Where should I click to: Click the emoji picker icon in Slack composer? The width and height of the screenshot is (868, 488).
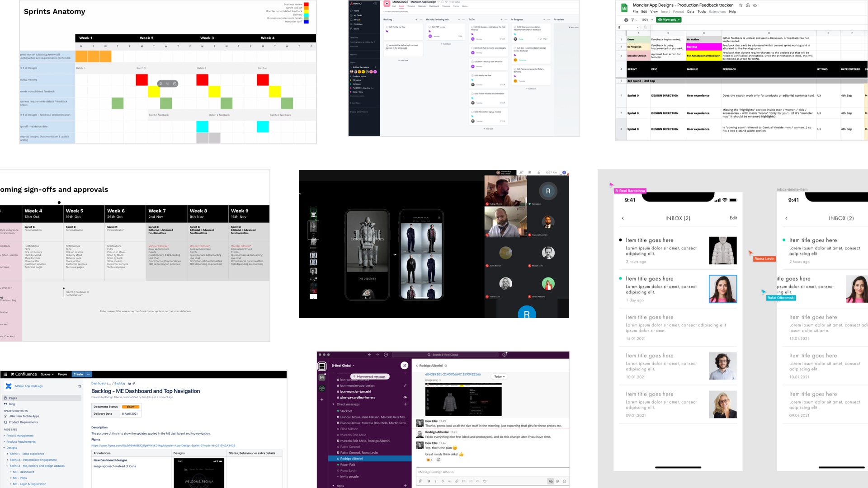(564, 481)
